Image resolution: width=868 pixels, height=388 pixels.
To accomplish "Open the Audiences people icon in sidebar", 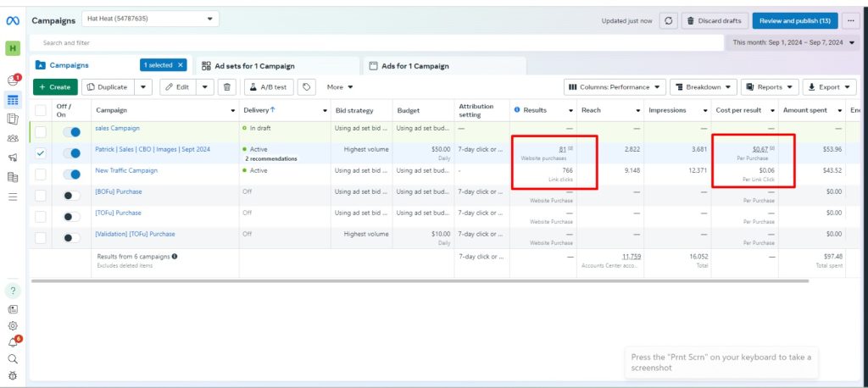I will pos(13,138).
